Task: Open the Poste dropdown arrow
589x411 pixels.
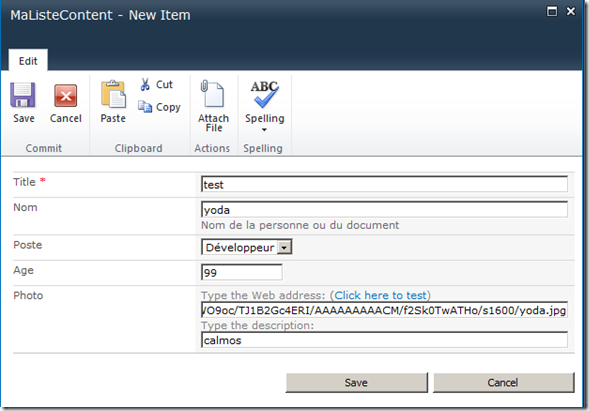Action: point(284,248)
